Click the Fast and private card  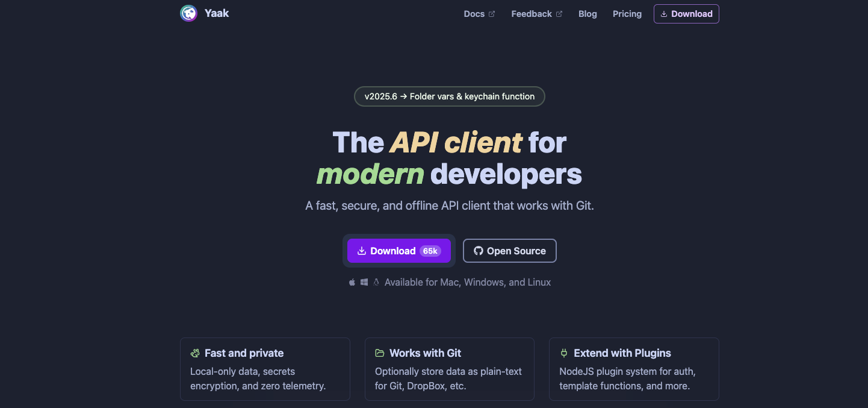[265, 369]
